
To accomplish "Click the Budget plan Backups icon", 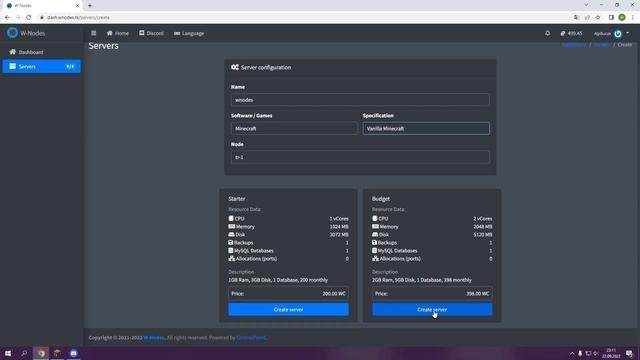I will click(x=374, y=242).
